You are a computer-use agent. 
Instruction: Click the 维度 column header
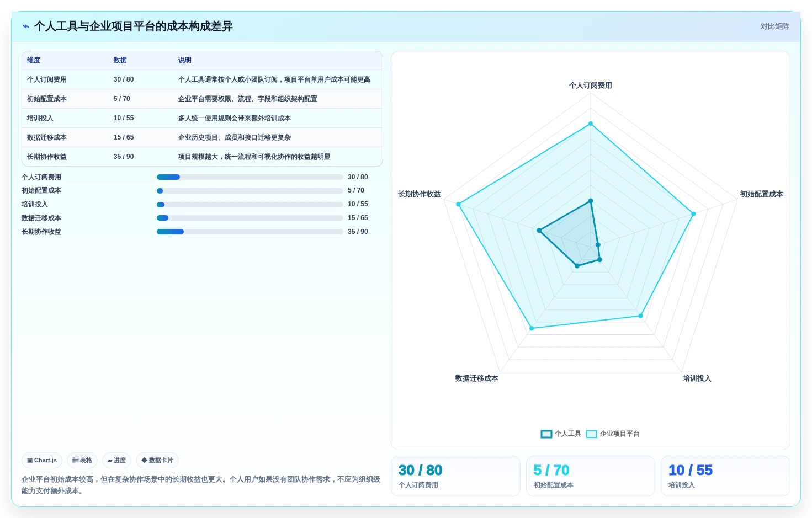click(34, 60)
